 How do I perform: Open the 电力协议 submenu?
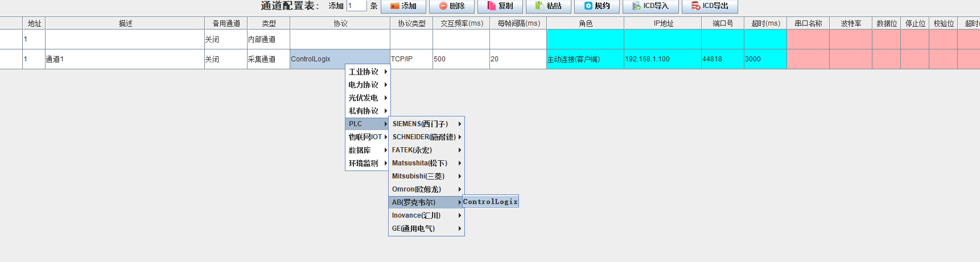coord(368,85)
